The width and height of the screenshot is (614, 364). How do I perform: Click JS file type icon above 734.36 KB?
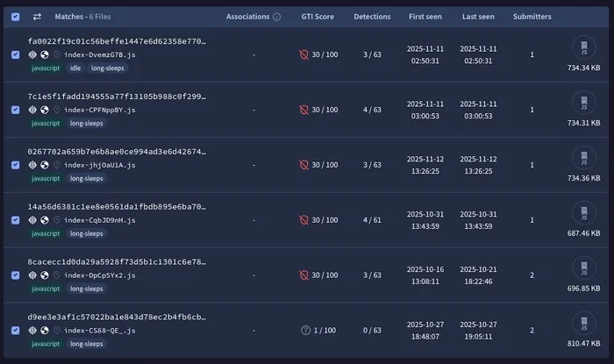pyautogui.click(x=584, y=158)
